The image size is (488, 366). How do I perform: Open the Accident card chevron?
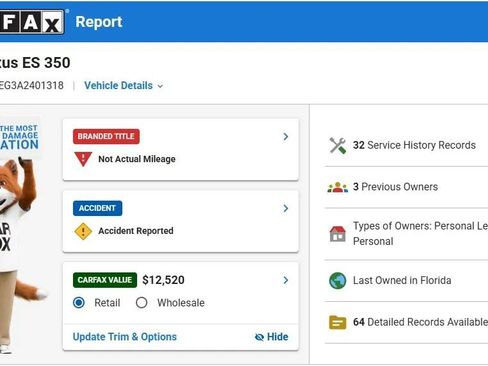coord(286,208)
